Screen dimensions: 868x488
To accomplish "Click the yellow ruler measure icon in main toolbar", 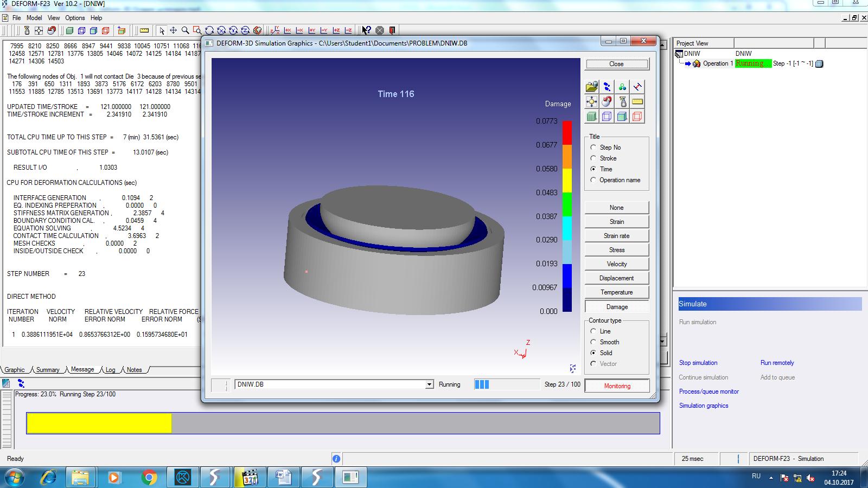I will pyautogui.click(x=144, y=30).
